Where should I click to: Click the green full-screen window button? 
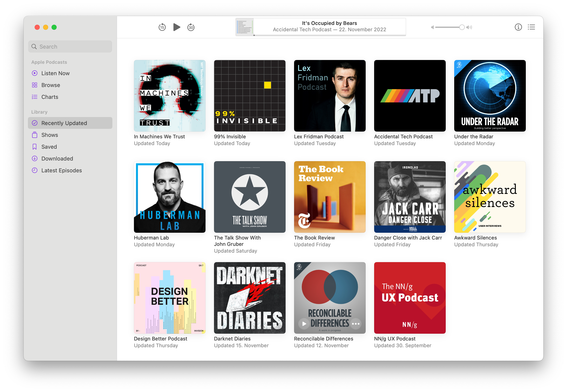tap(54, 27)
